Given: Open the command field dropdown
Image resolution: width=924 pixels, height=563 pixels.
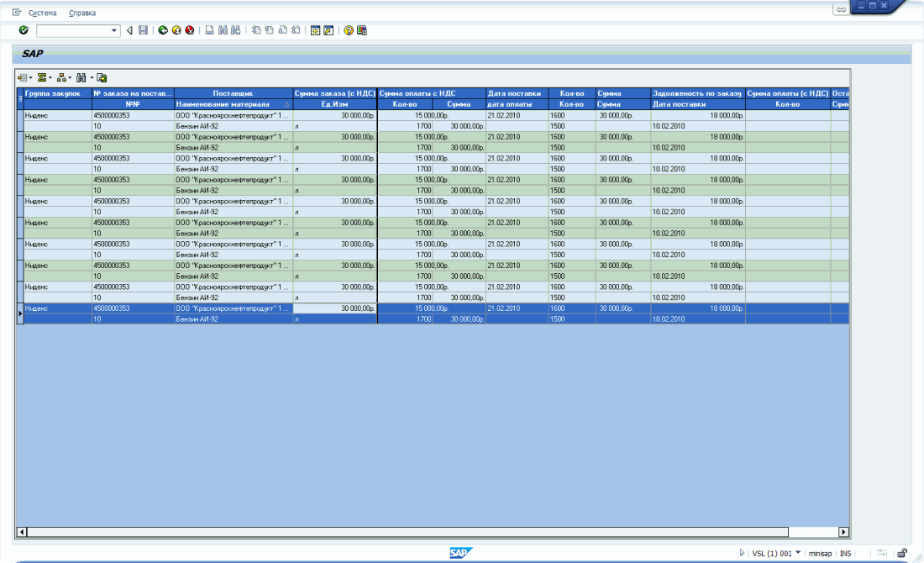Looking at the screenshot, I should [x=113, y=30].
